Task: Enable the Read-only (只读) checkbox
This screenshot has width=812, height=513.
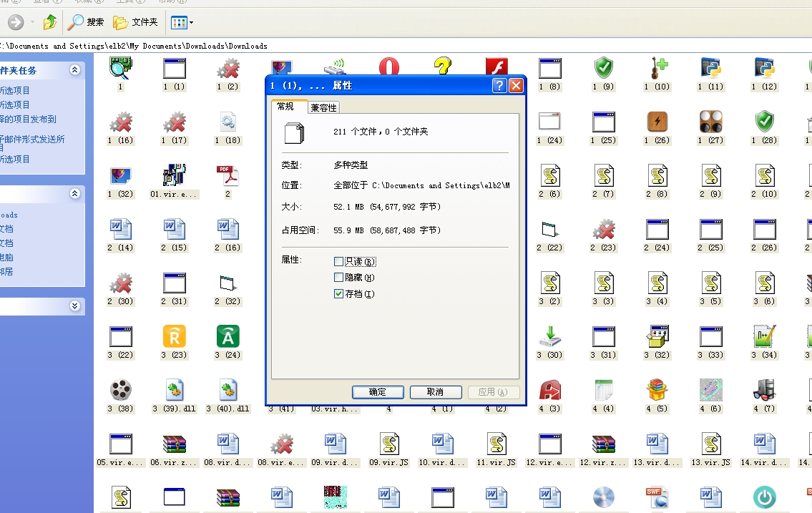Action: tap(339, 262)
